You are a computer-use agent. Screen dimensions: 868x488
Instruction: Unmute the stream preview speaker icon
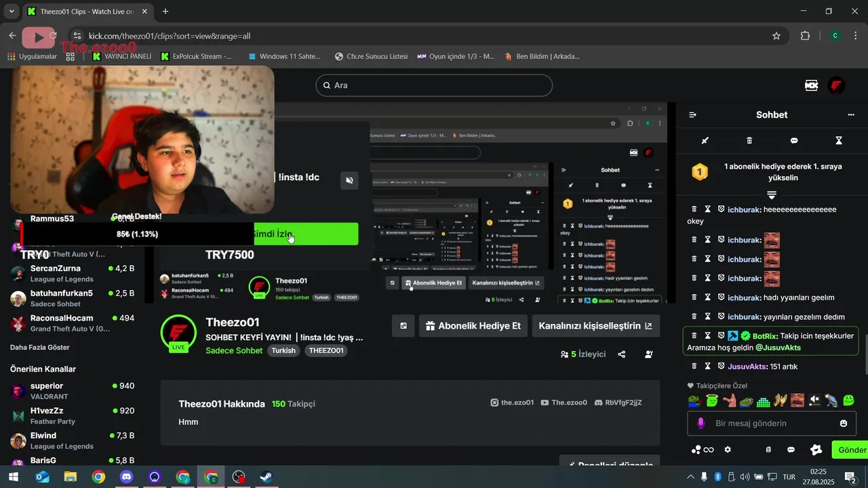(349, 180)
